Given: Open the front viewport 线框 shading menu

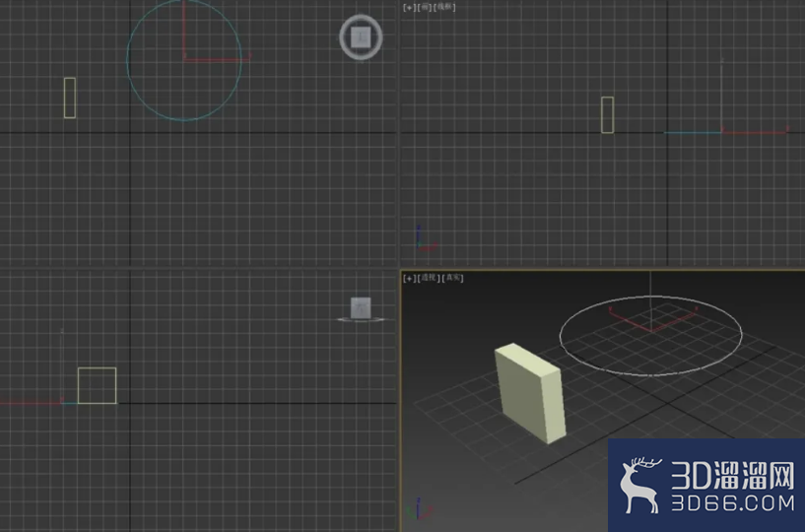Looking at the screenshot, I should 444,7.
